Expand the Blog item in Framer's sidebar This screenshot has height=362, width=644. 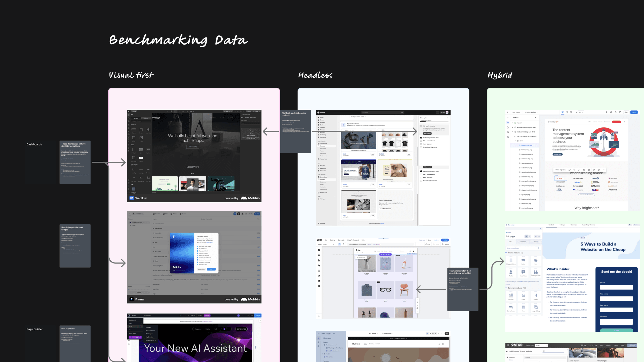coord(153,242)
